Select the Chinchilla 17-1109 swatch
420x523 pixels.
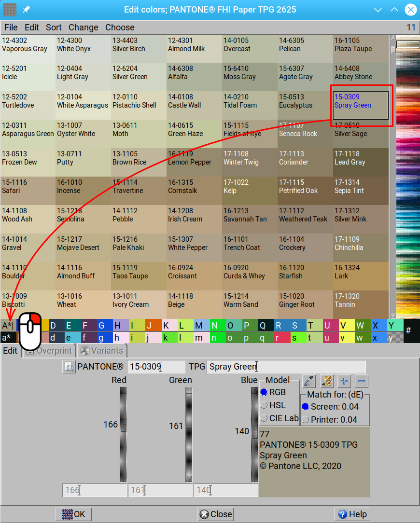click(x=361, y=248)
